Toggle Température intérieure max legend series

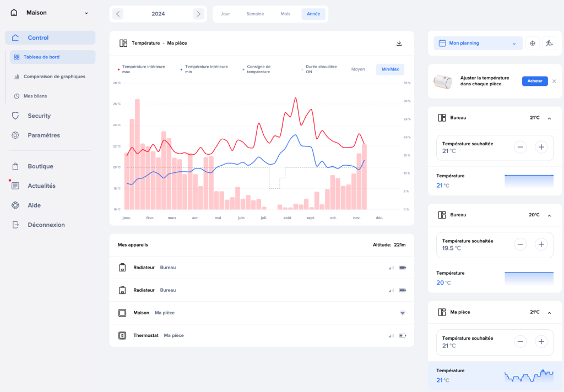click(143, 69)
